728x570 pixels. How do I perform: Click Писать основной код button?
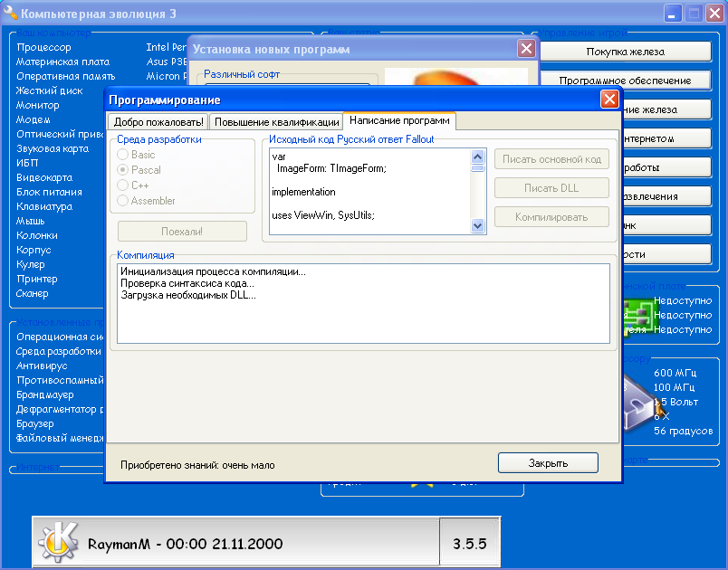551,159
